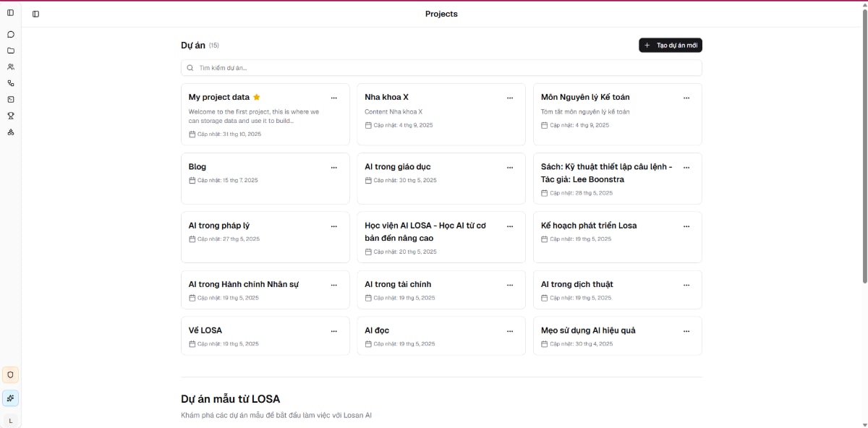The height and width of the screenshot is (428, 868).
Task: Open the workflow diagram icon in sidebar
Action: 10,132
